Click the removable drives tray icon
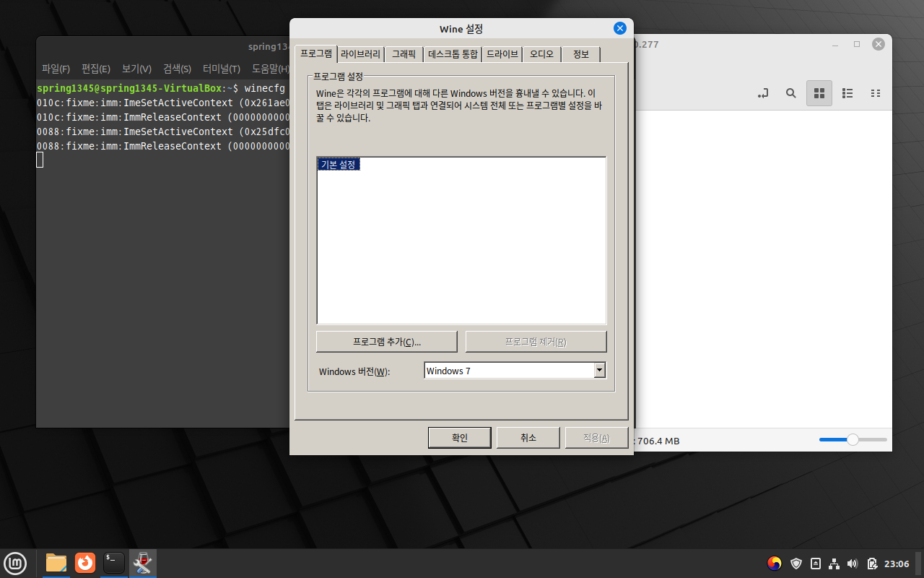Image resolution: width=924 pixels, height=578 pixels. point(816,563)
